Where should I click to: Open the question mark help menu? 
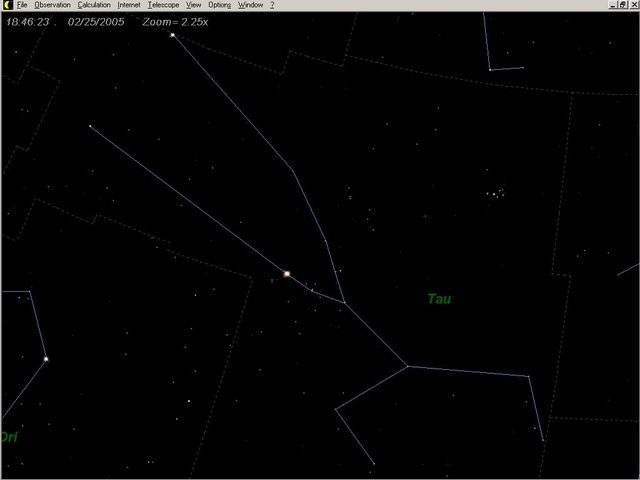pos(272,5)
